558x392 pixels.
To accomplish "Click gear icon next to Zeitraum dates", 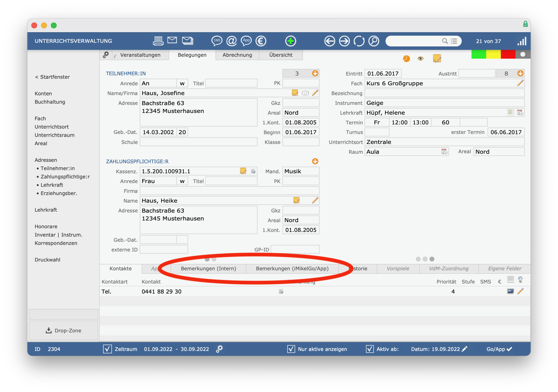I will pyautogui.click(x=219, y=349).
